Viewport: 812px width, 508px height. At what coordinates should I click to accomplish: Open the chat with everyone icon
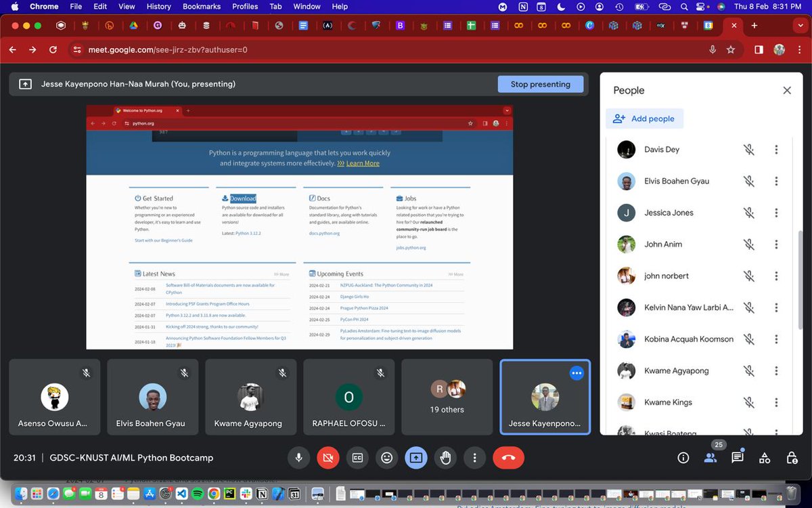[x=738, y=458]
